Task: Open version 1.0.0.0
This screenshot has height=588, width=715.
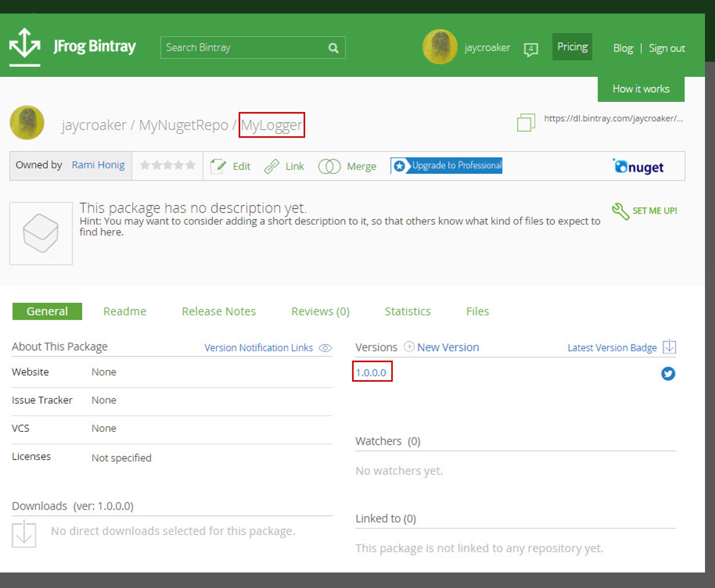Action: click(x=371, y=373)
